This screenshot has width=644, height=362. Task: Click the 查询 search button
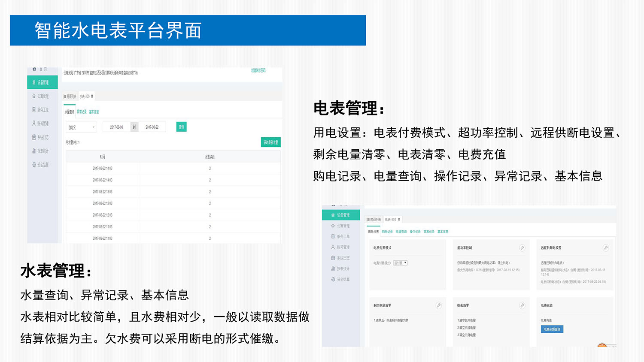click(181, 127)
